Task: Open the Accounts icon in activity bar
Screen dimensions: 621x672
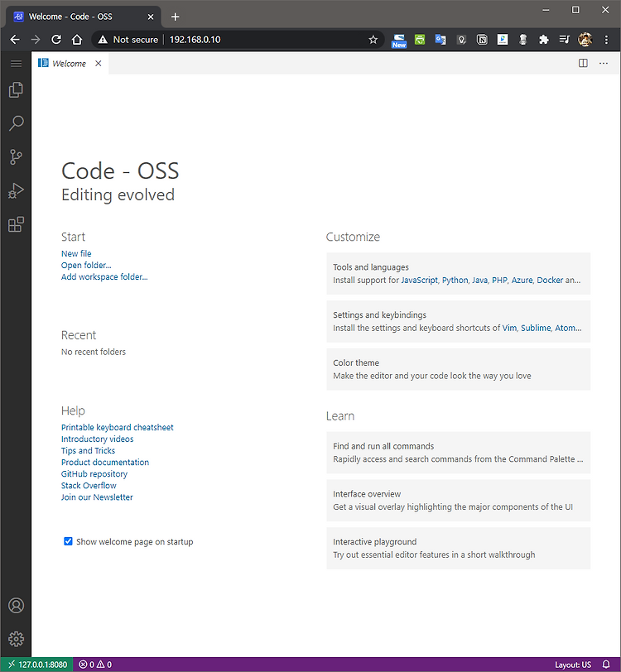Action: [x=16, y=606]
